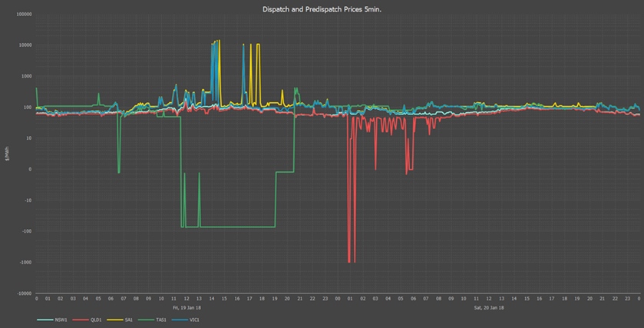Hide the SA1 series via legend label
Screen dimensions: 644x328
(130, 319)
